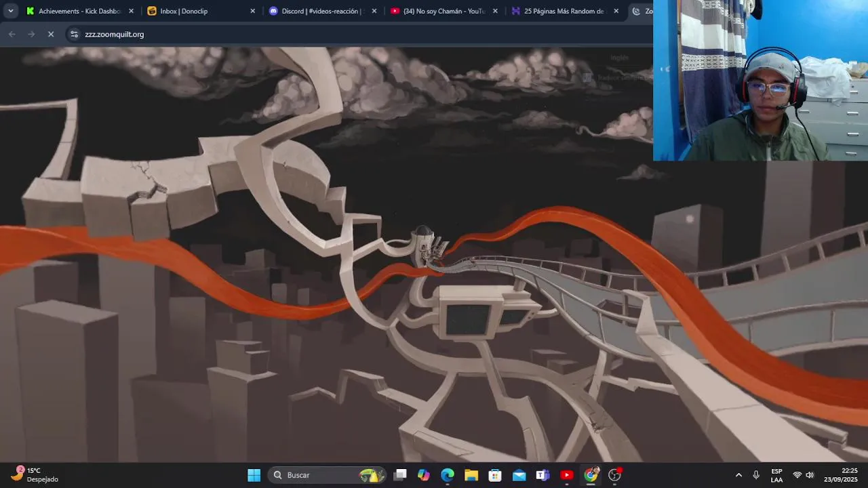The image size is (868, 488).
Task: Close the Discord tab
Action: tap(374, 11)
